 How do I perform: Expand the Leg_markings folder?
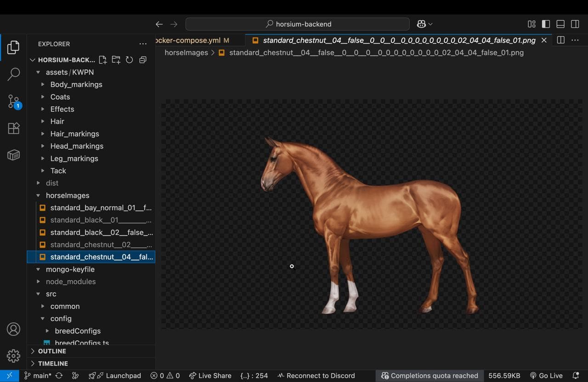pos(74,159)
